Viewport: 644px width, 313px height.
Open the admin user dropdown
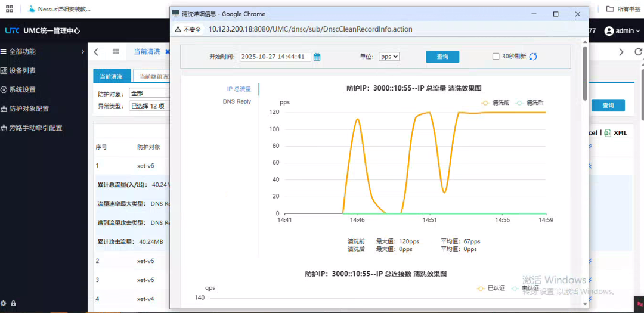621,31
